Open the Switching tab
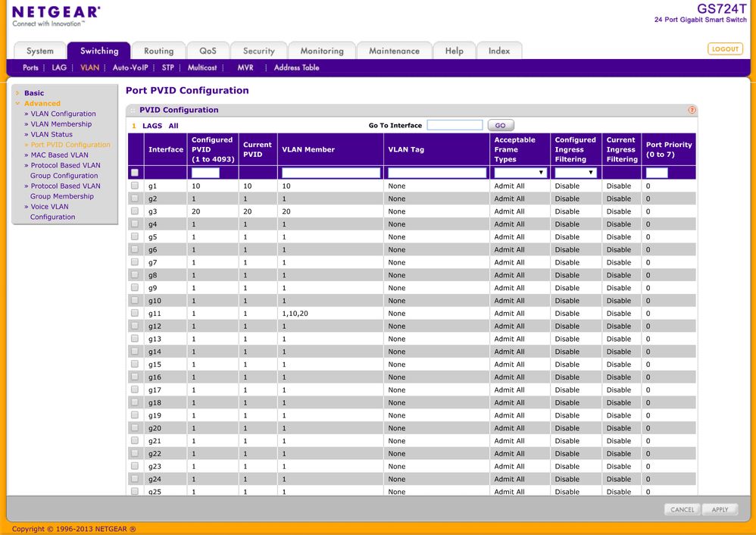Image resolution: width=756 pixels, height=535 pixels. pos(98,51)
